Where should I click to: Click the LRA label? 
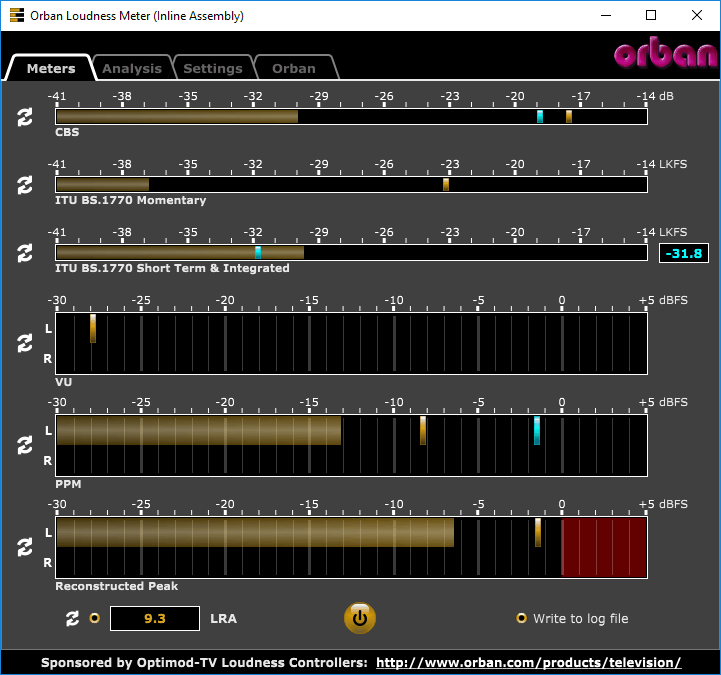pos(223,618)
